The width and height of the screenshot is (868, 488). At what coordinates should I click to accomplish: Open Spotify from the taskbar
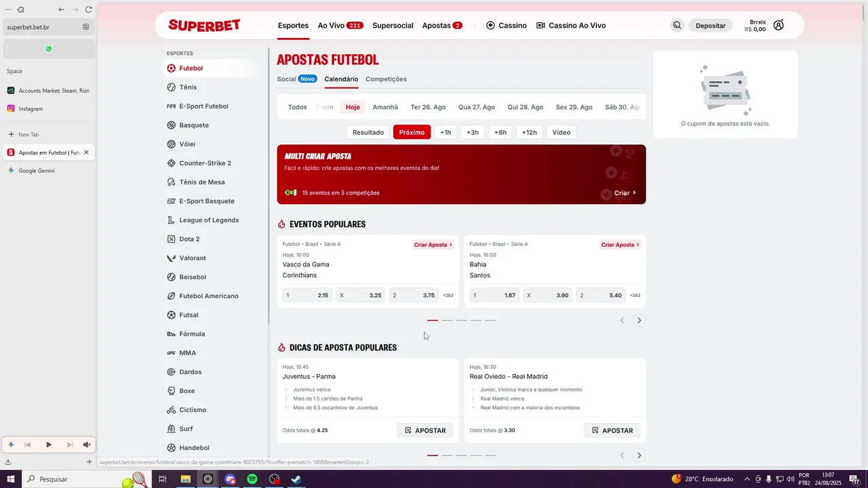252,479
